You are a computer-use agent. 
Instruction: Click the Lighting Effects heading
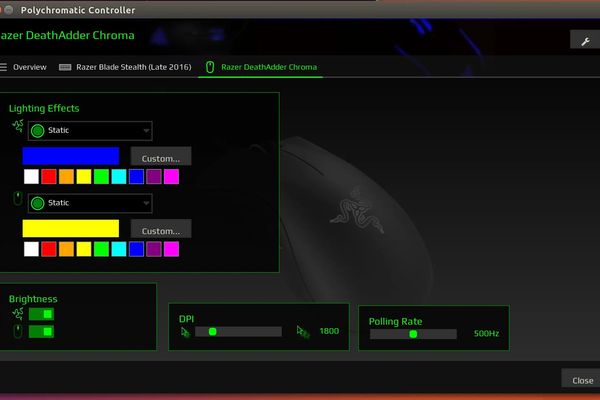[44, 109]
